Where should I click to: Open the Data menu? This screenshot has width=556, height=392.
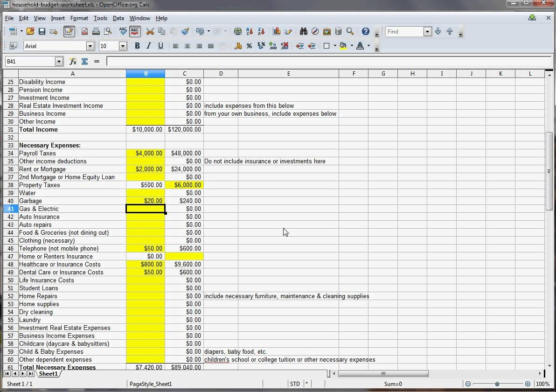(x=118, y=18)
